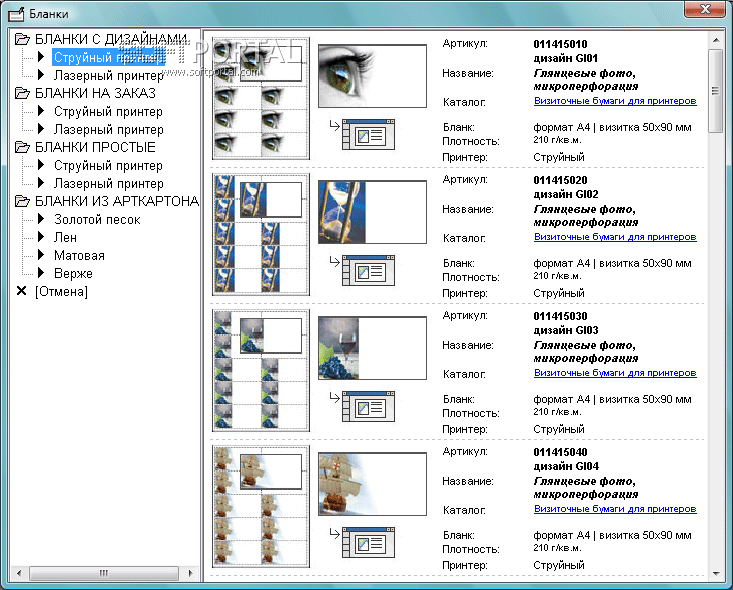Expand the Матовая arrow

tap(41, 255)
